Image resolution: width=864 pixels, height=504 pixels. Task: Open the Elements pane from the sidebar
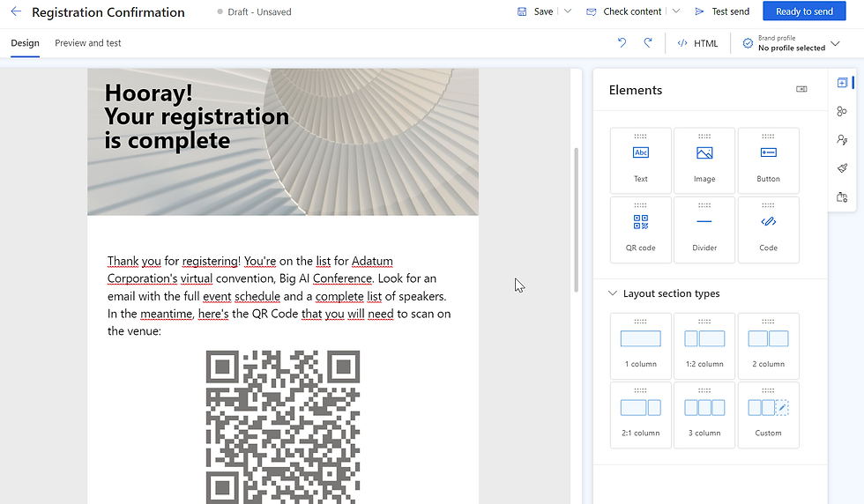842,83
